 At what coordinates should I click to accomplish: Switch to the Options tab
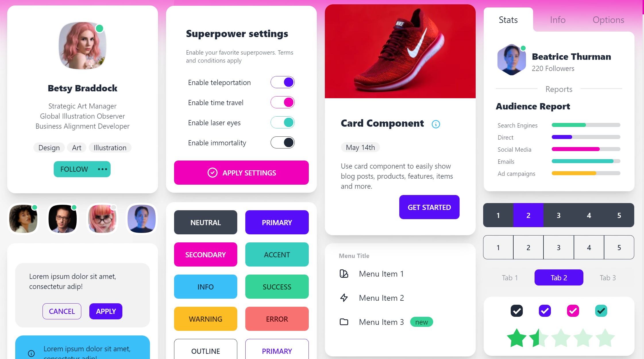(x=608, y=20)
